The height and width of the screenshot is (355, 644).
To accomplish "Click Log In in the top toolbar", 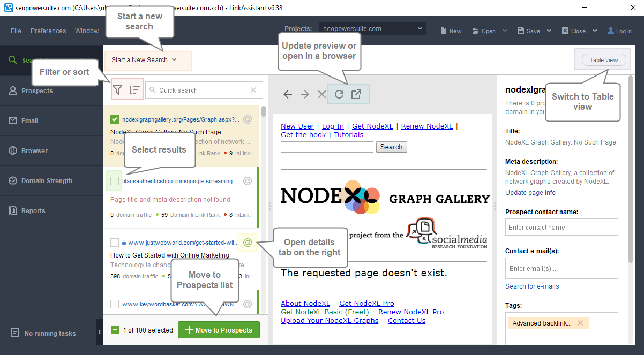I will (x=619, y=31).
